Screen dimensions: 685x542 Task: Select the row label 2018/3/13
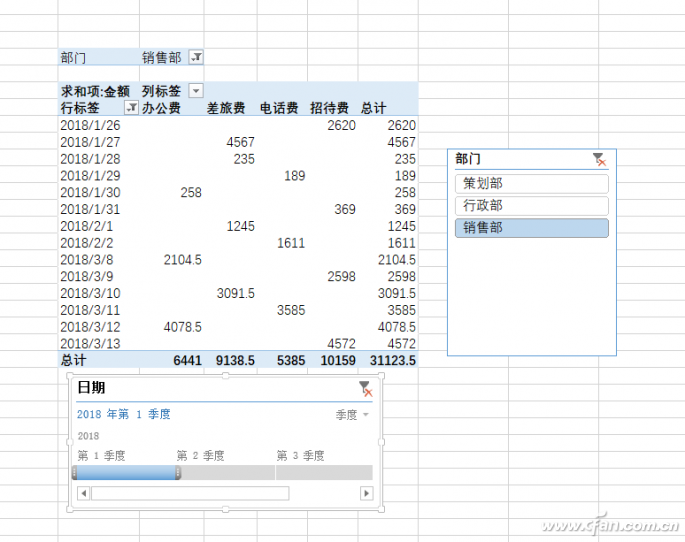pyautogui.click(x=90, y=344)
